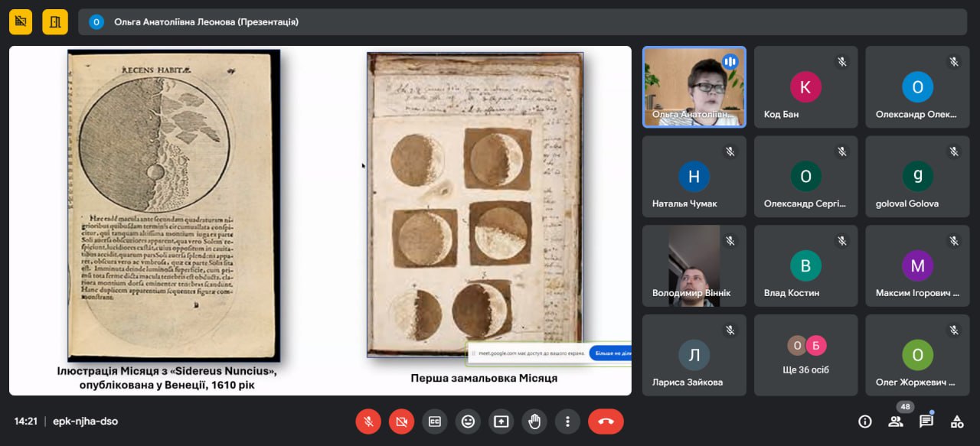Select the 'Лариса Зайкова' participant avatar

click(694, 355)
